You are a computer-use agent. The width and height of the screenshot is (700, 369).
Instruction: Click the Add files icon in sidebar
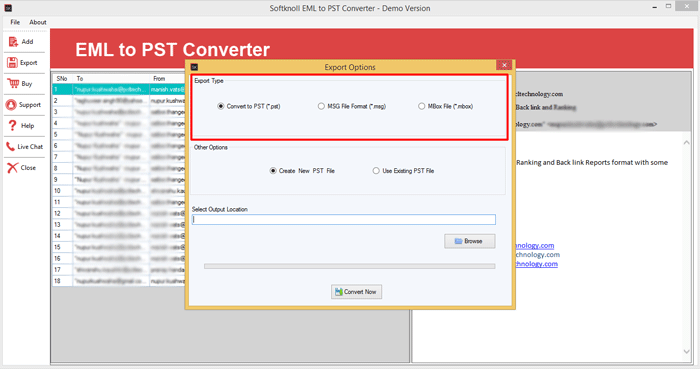click(13, 42)
